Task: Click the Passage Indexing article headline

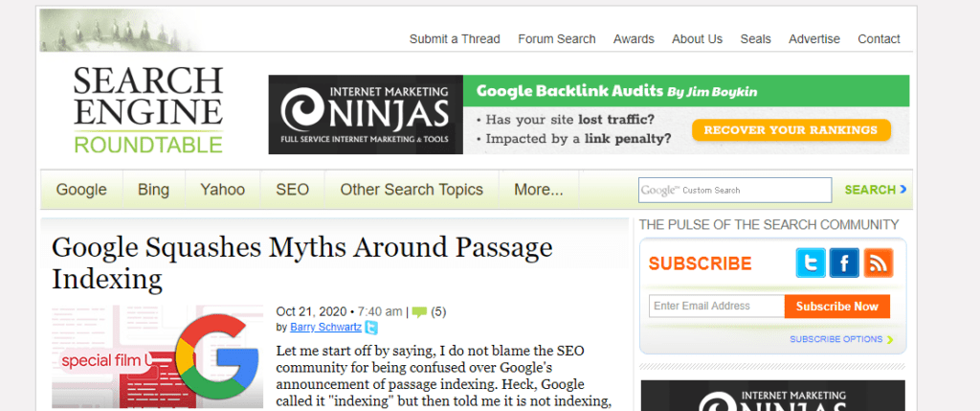Action: point(301,263)
